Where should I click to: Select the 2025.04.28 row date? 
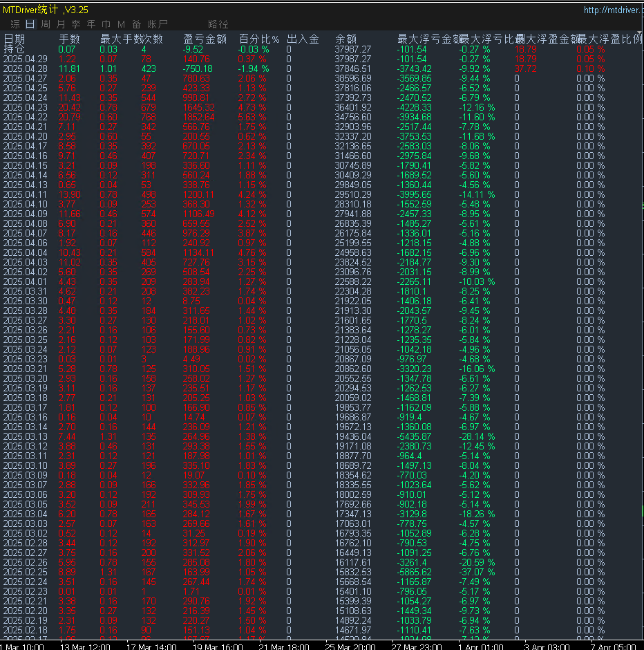24,69
